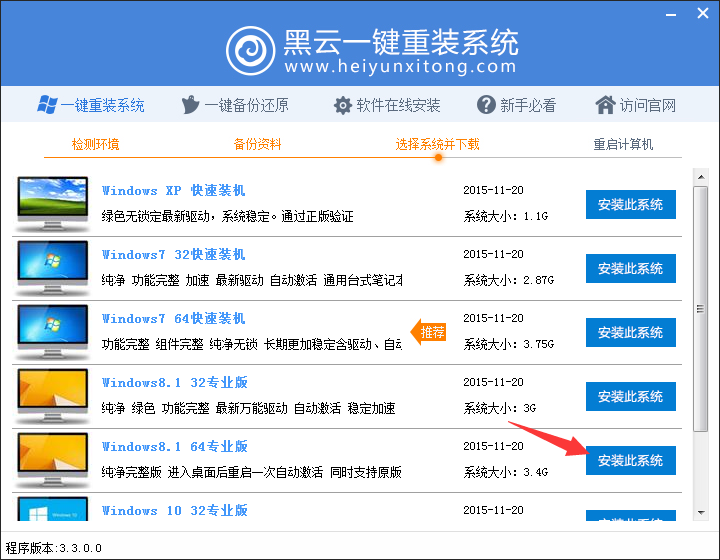This screenshot has width=720, height=560.
Task: Click the Heiyun spiral logo icon
Action: 250,50
